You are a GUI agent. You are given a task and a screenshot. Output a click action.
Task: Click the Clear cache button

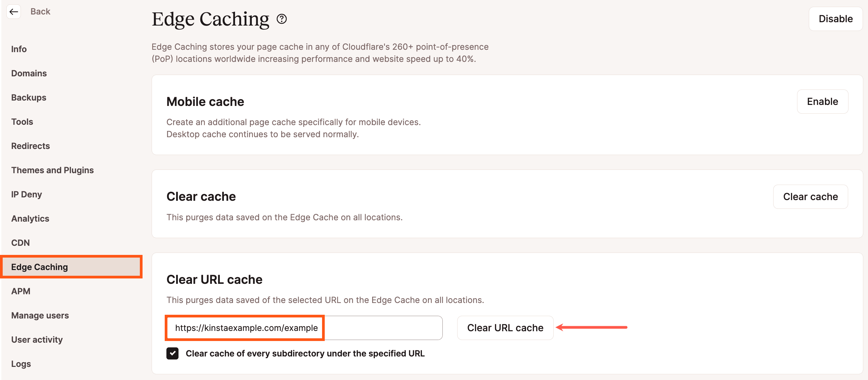[x=811, y=196]
